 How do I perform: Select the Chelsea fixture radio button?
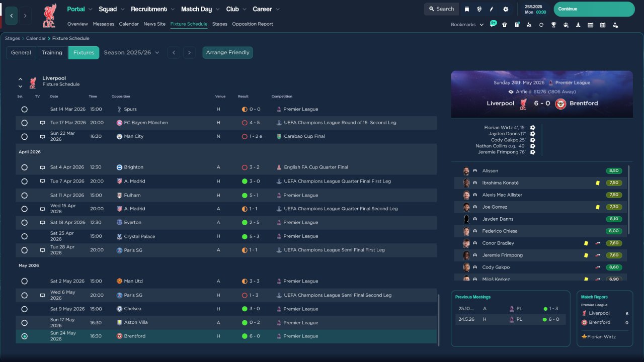pyautogui.click(x=25, y=309)
